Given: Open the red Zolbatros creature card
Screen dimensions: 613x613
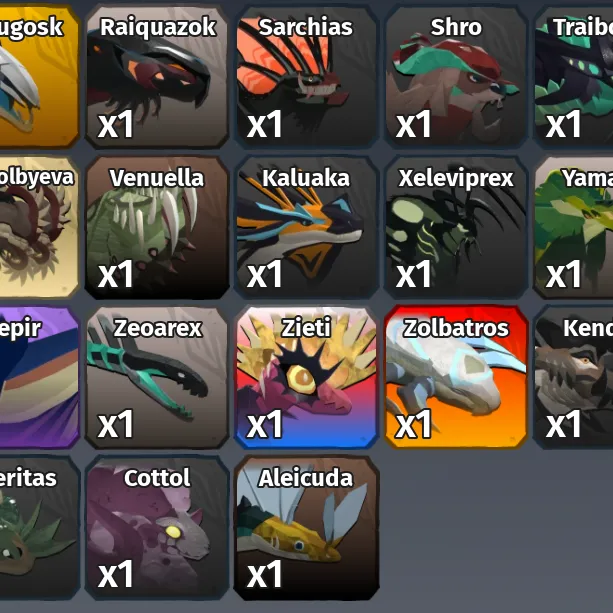Looking at the screenshot, I should (x=456, y=378).
